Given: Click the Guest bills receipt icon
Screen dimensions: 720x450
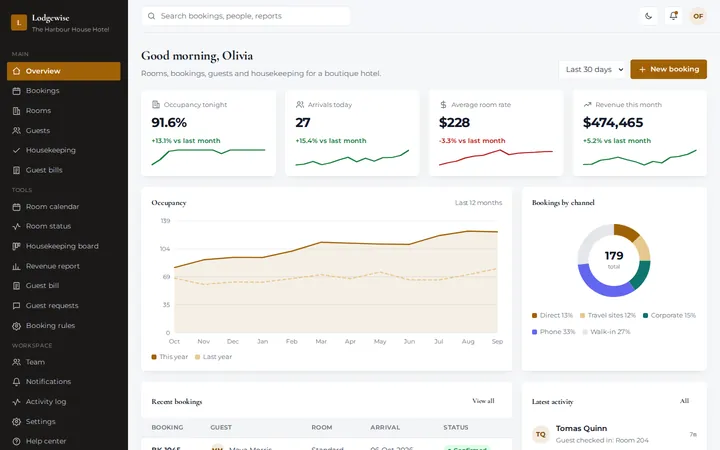Looking at the screenshot, I should pyautogui.click(x=17, y=170).
